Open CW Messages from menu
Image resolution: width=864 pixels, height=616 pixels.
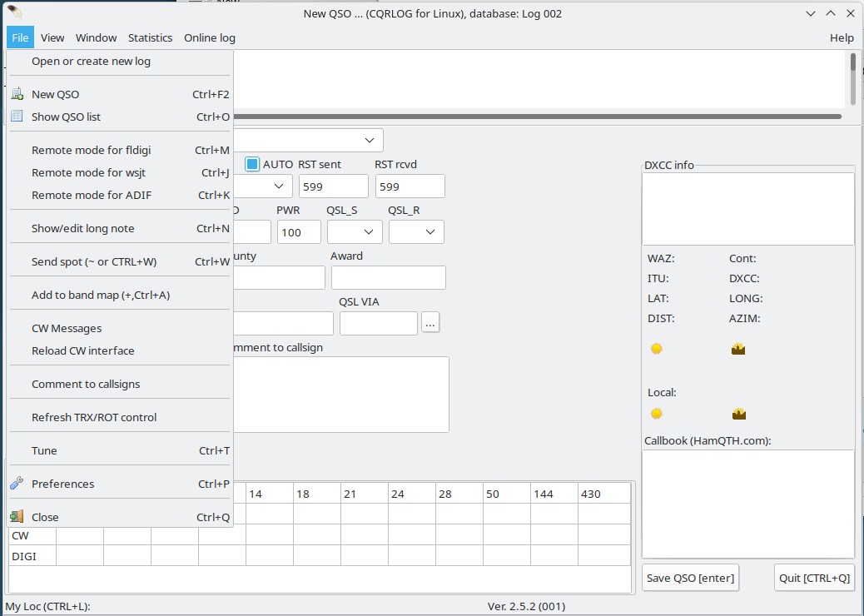(x=120, y=328)
